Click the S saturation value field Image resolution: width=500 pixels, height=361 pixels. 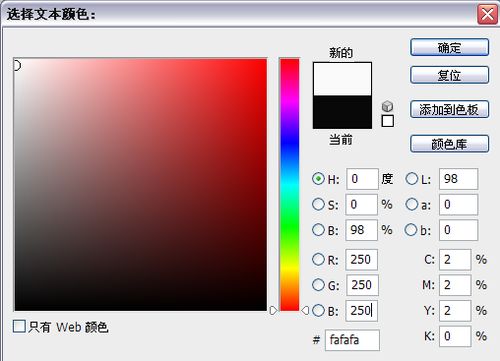coord(362,204)
